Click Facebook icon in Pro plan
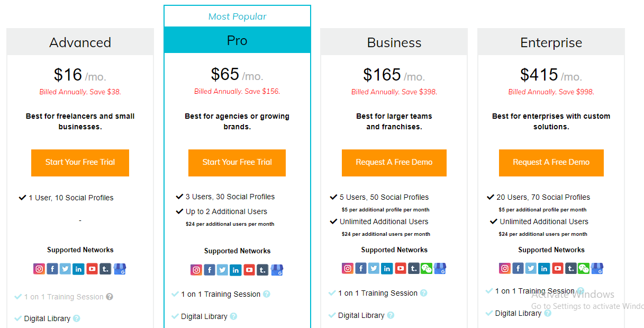 click(210, 270)
